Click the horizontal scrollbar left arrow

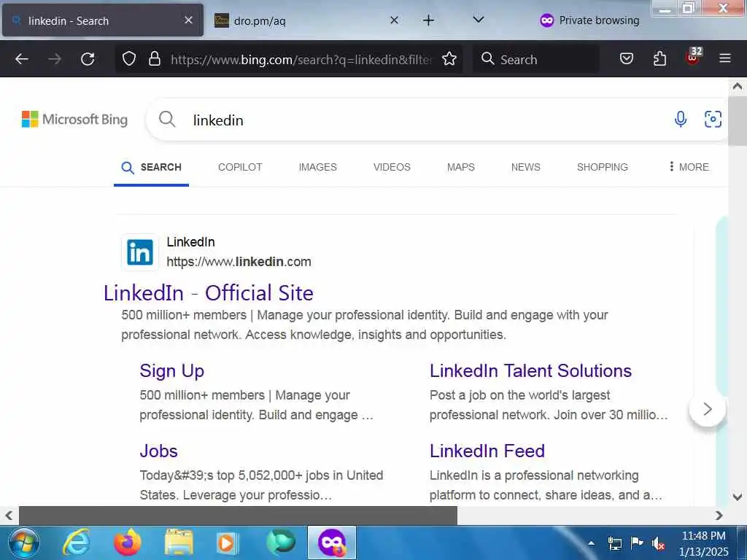point(9,516)
